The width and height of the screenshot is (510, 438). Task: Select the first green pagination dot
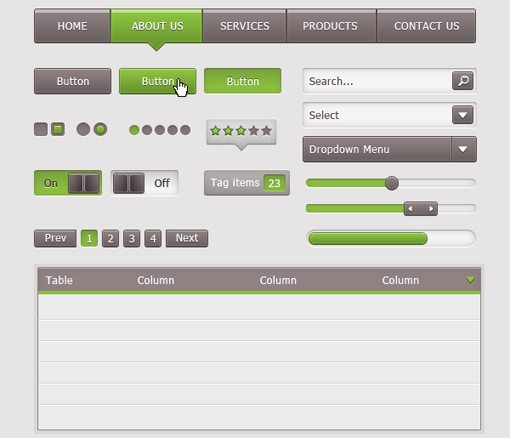pos(134,130)
